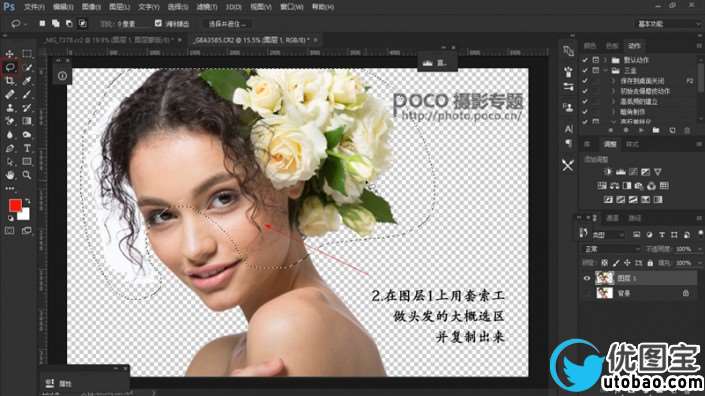Select the Horizontal Type tool
The width and height of the screenshot is (705, 396).
(x=27, y=148)
